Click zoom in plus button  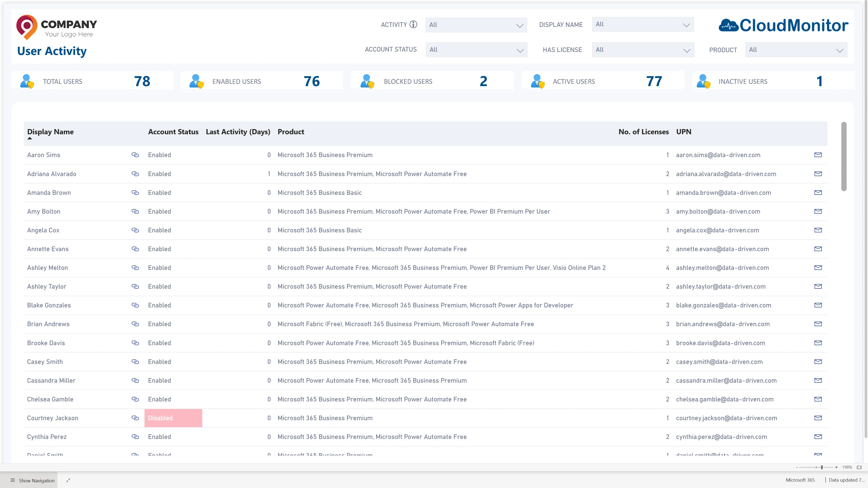[836, 467]
